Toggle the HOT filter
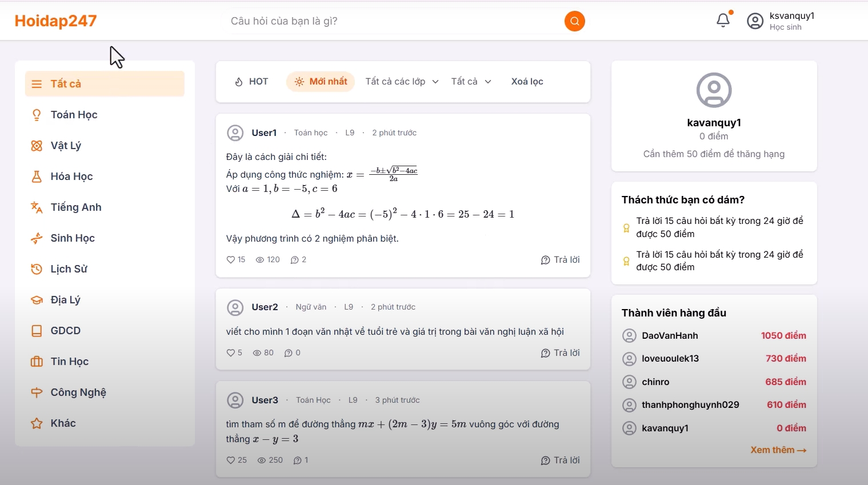 tap(251, 82)
